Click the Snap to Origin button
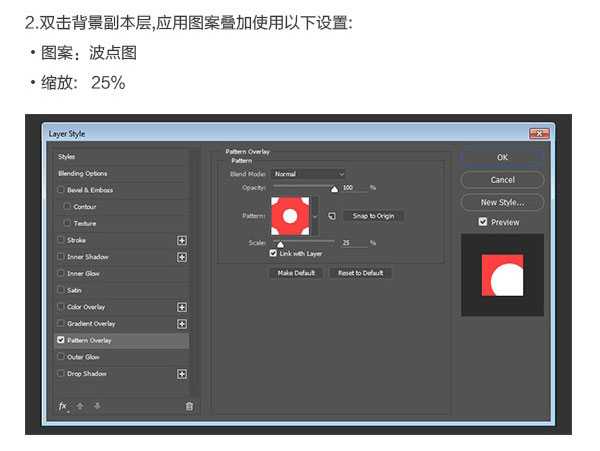Viewport: 600px width, 451px height. pos(373,216)
